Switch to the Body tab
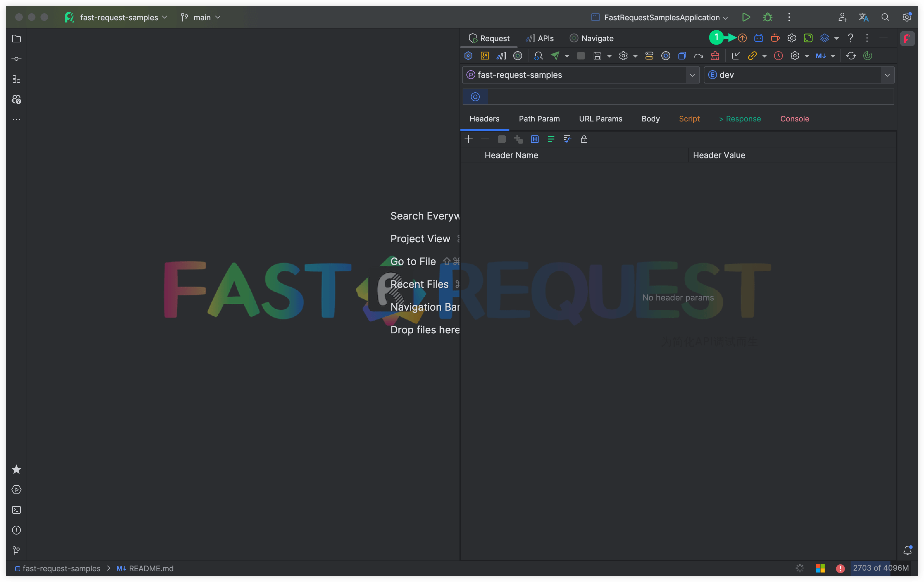 tap(650, 119)
